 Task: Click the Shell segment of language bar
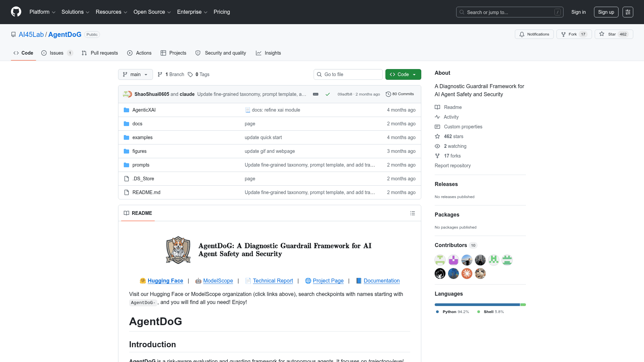523,305
